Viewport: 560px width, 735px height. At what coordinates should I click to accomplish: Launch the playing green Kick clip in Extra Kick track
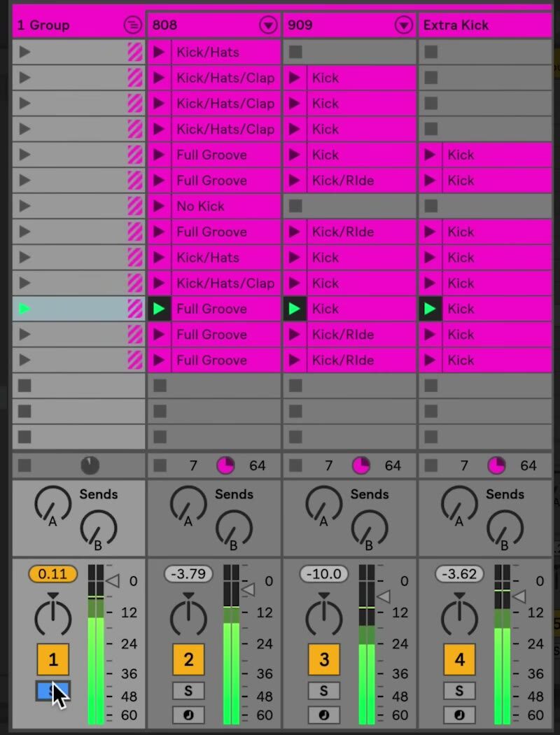(x=430, y=309)
